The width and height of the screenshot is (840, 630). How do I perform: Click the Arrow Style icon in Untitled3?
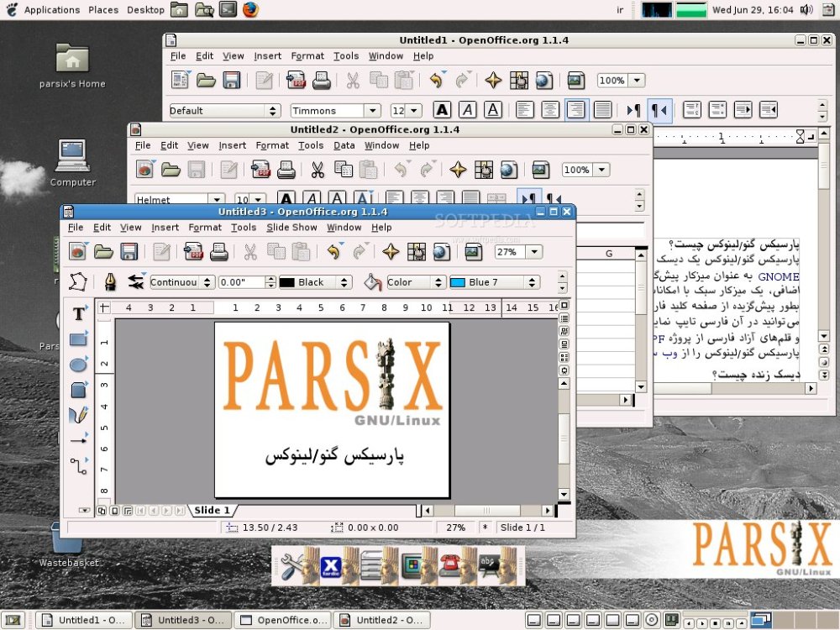[136, 281]
